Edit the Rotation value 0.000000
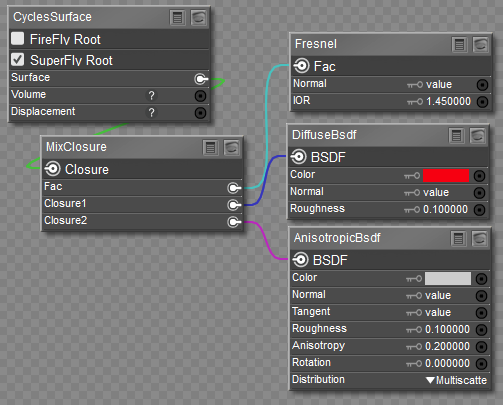This screenshot has width=503, height=405. [447, 364]
